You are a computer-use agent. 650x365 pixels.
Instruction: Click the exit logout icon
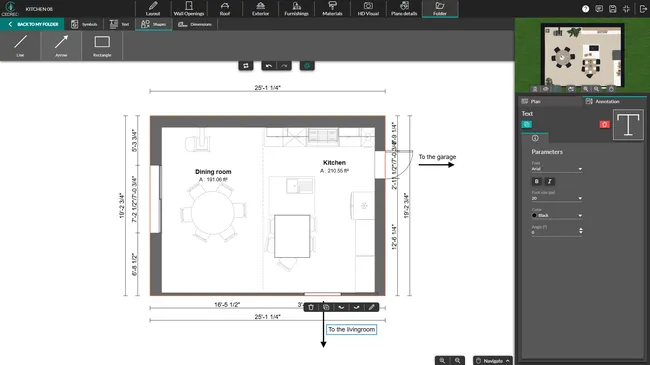tap(643, 9)
